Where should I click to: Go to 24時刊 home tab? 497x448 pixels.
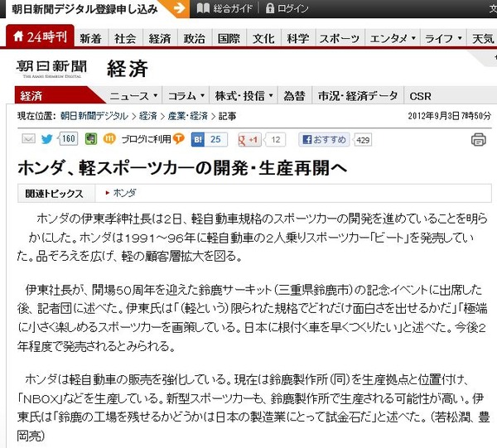tap(41, 36)
